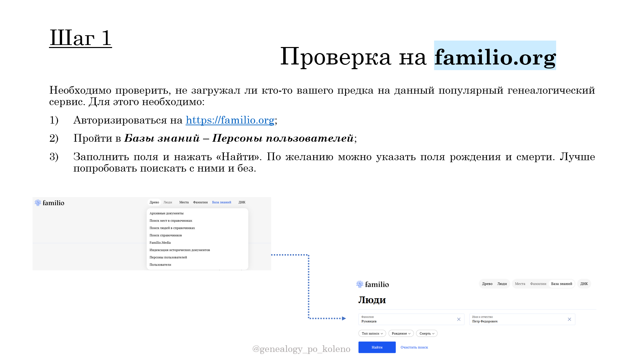Click the blue Найти button
The width and height of the screenshot is (644, 362).
pyautogui.click(x=377, y=347)
